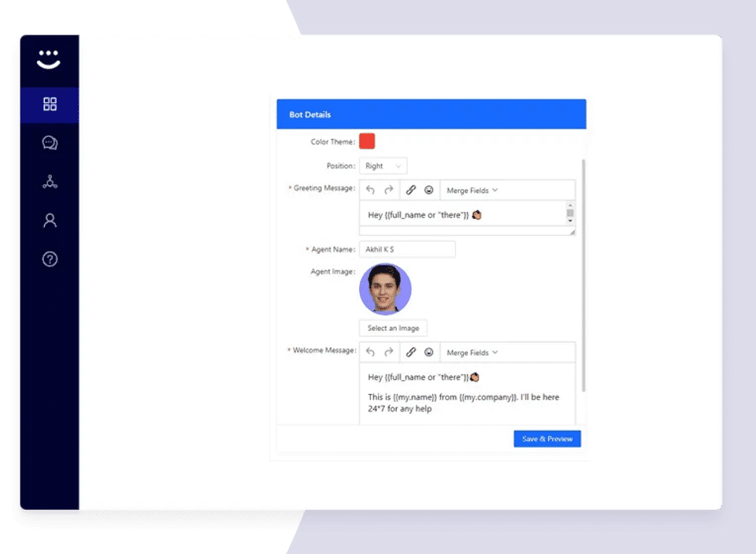Image resolution: width=756 pixels, height=554 pixels.
Task: Open the user profile icon in sidebar
Action: point(50,221)
